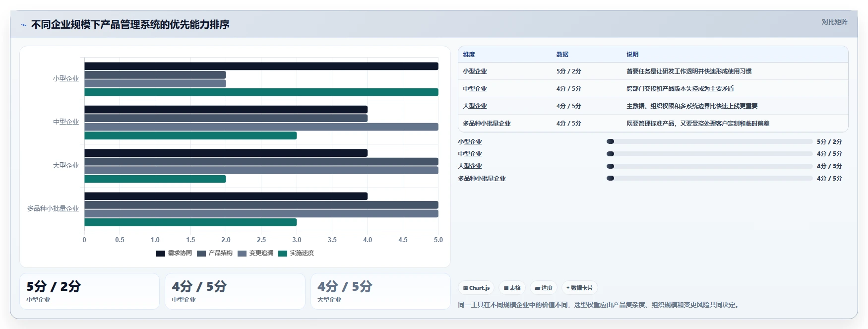
Task: Click 主数据、组织权限和多系统边界比快速上线更重要 description
Action: coord(692,106)
